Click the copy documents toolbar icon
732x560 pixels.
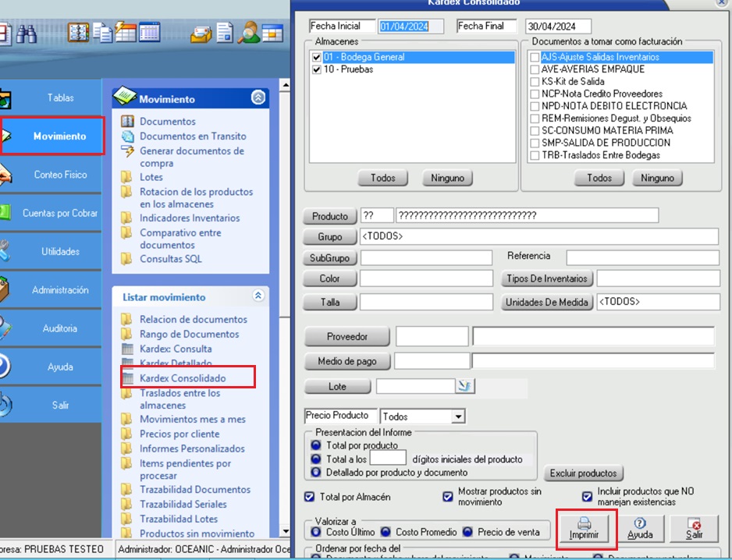coord(103,33)
